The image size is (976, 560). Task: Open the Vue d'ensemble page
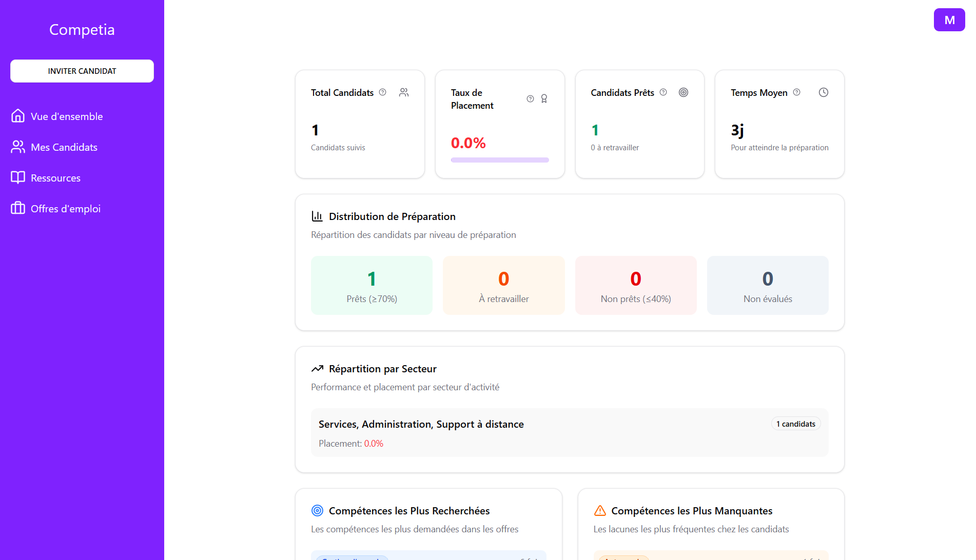[x=67, y=116]
